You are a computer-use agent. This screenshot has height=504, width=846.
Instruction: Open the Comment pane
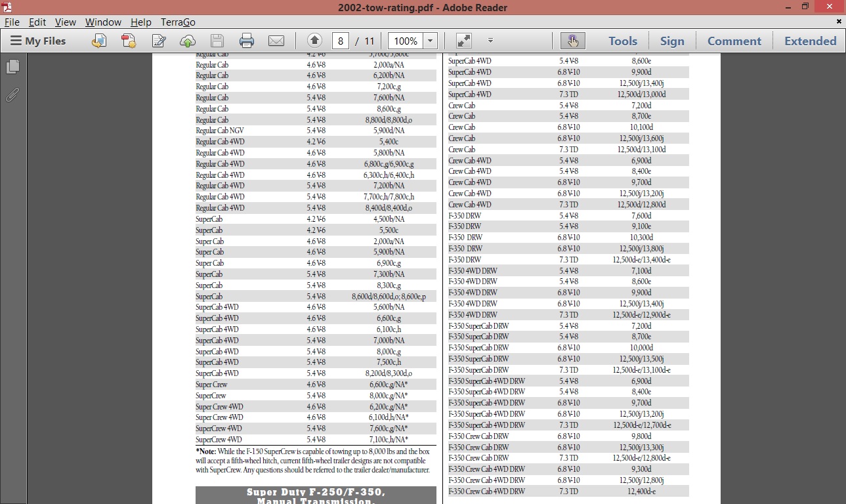click(734, 41)
